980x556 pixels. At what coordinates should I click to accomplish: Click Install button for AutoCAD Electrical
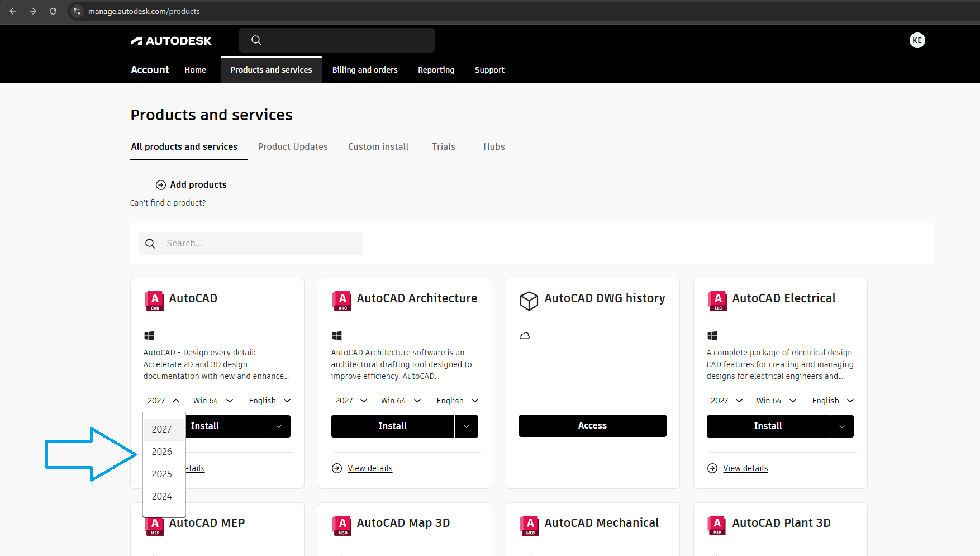768,426
